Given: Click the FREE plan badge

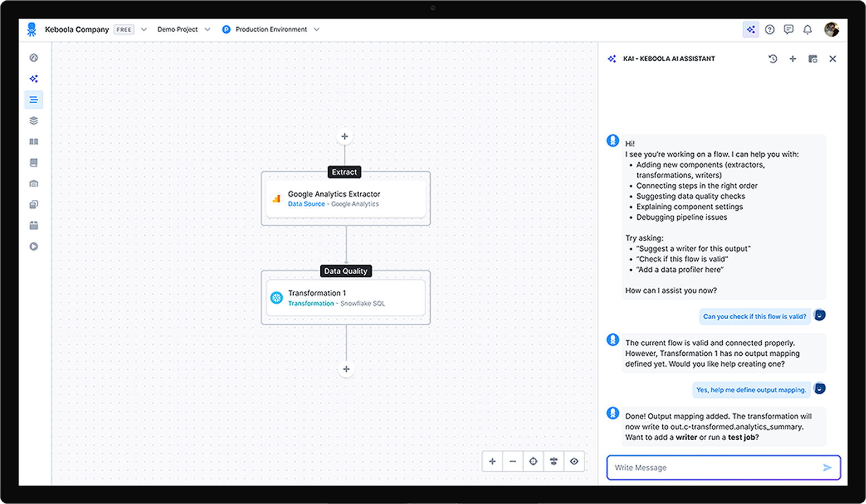Looking at the screenshot, I should click(x=124, y=29).
